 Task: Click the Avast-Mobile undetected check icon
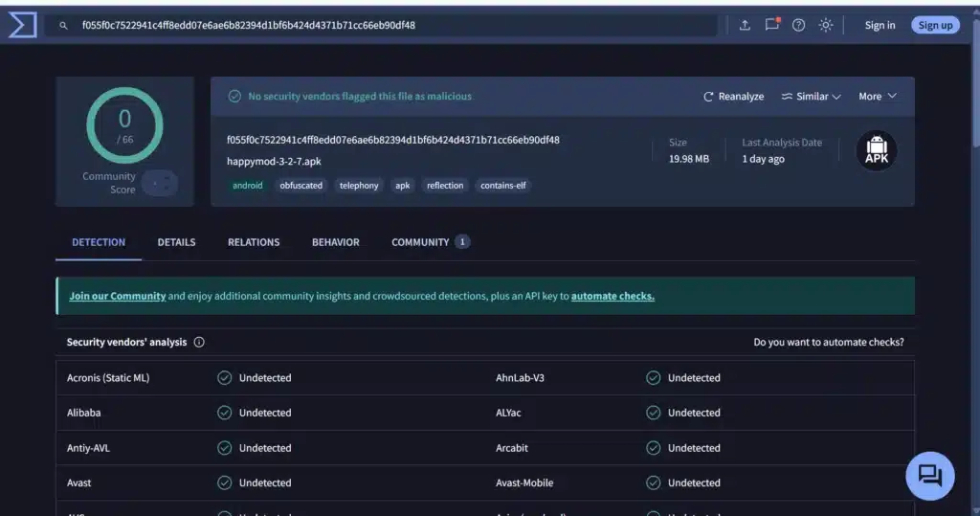coord(653,482)
